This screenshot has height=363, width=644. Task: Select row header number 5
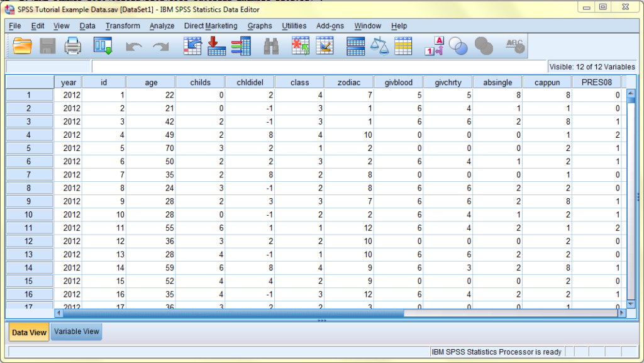pos(29,148)
